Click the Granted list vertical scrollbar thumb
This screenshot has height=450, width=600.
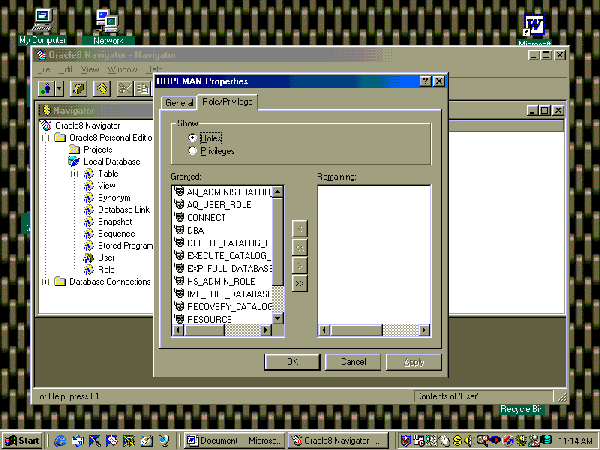coord(278,241)
